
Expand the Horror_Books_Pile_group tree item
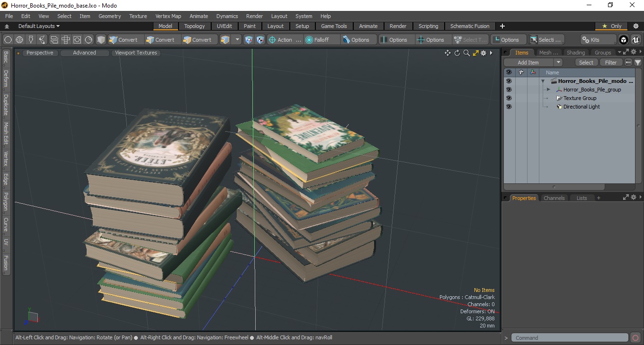coord(548,90)
